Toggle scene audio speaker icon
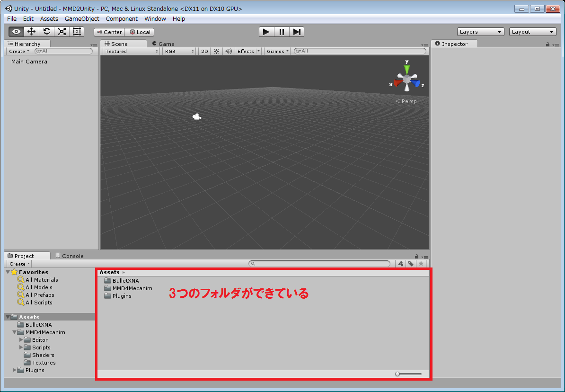The image size is (565, 392). pyautogui.click(x=229, y=51)
